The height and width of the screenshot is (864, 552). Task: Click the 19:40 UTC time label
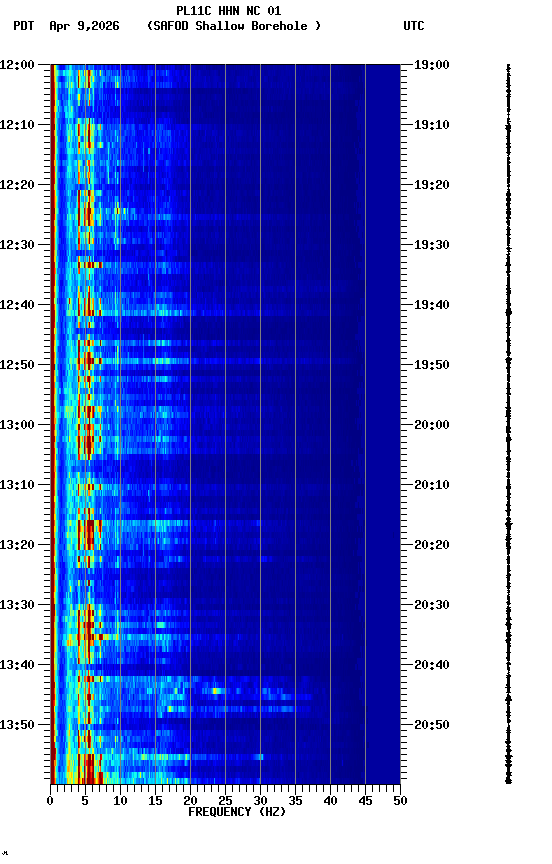[432, 305]
